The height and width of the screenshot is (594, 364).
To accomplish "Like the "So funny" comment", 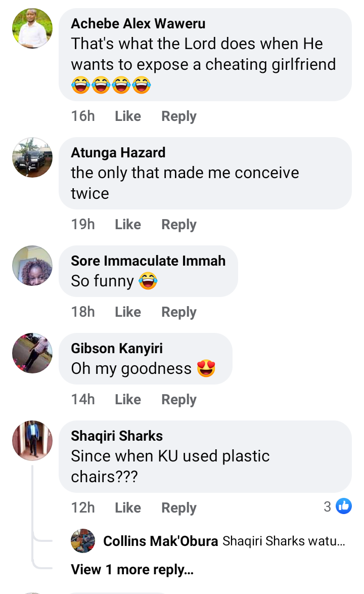I will click(127, 312).
